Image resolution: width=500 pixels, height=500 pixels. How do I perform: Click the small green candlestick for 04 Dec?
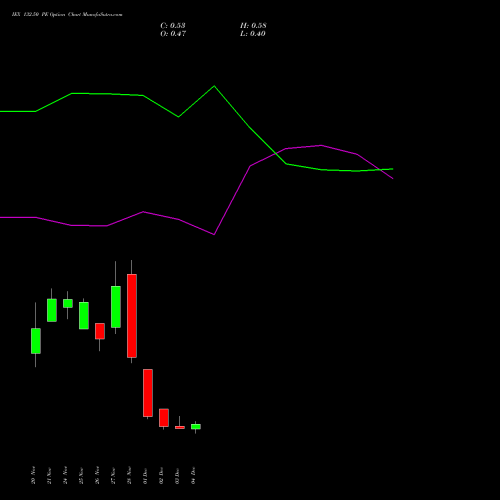click(x=196, y=427)
